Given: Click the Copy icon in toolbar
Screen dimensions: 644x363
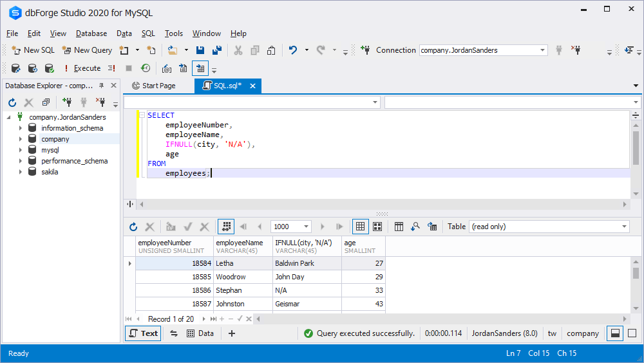Looking at the screenshot, I should [x=254, y=50].
